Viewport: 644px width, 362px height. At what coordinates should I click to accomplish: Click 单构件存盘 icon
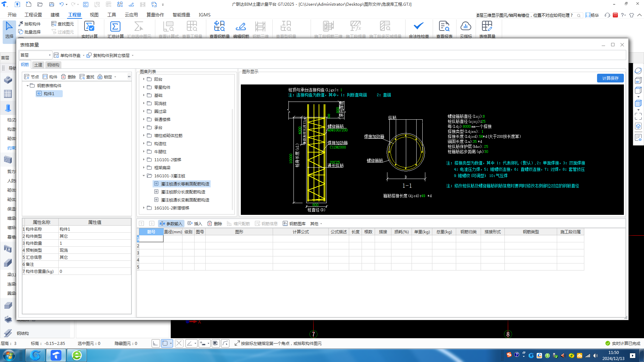pyautogui.click(x=56, y=55)
